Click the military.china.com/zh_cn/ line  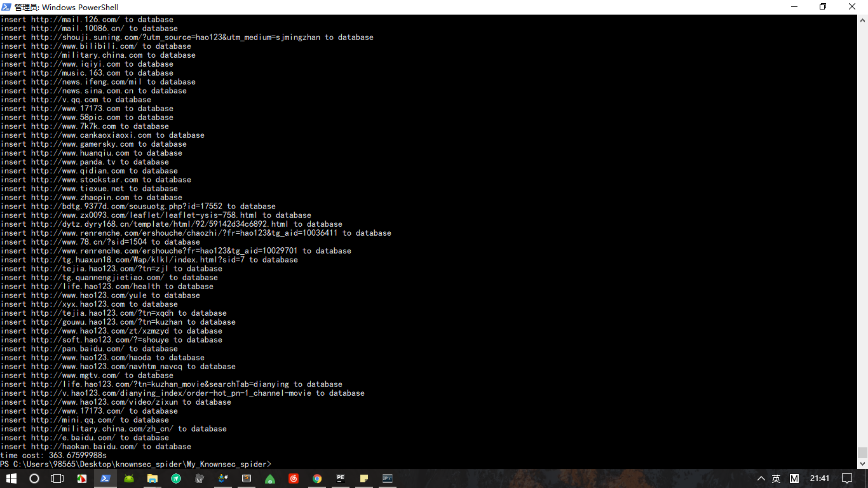(x=114, y=429)
